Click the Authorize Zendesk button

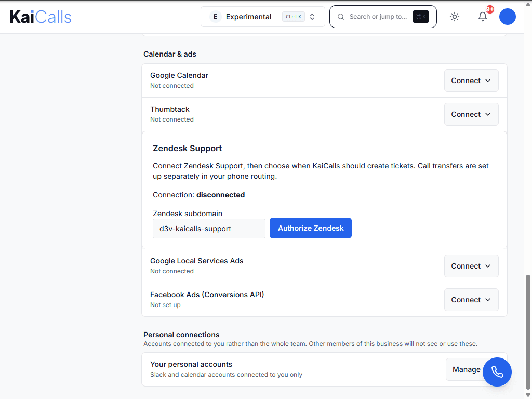pos(311,228)
